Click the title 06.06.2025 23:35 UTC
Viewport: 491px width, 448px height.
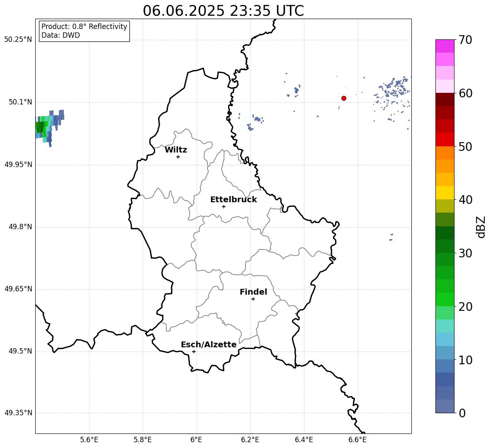coord(223,11)
